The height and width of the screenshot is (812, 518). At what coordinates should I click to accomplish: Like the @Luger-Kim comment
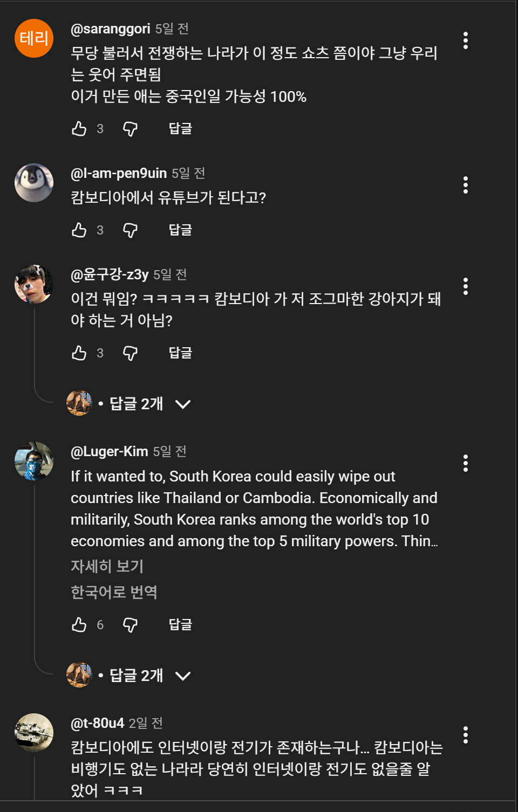(x=79, y=625)
